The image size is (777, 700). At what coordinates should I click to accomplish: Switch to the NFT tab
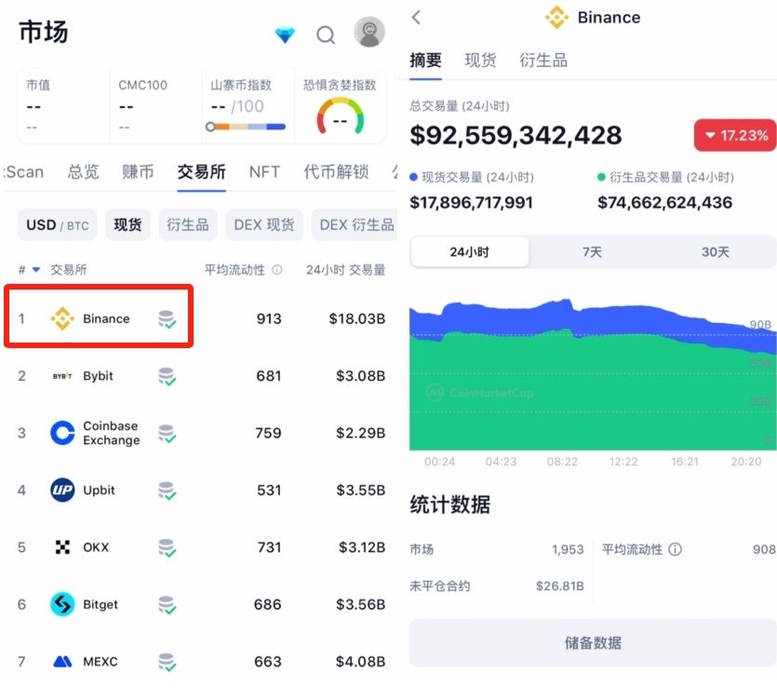click(264, 171)
